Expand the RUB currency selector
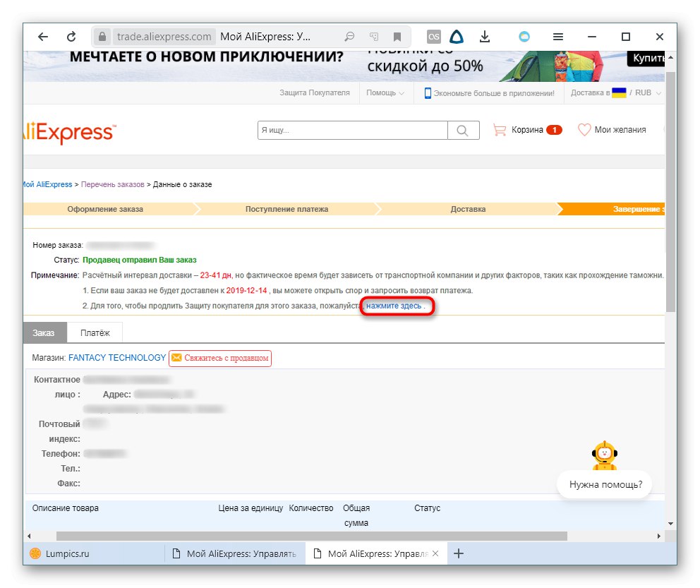The image size is (700, 588). pos(645,93)
